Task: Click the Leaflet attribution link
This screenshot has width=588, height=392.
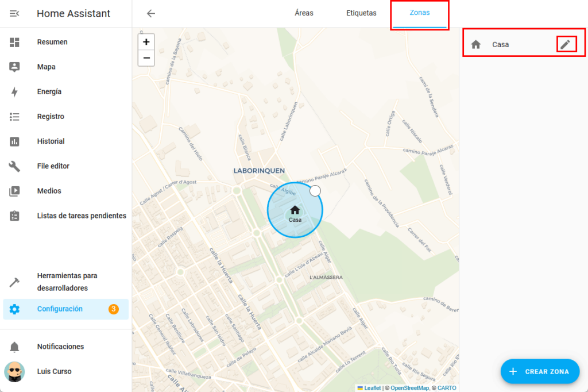Action: tap(372, 388)
